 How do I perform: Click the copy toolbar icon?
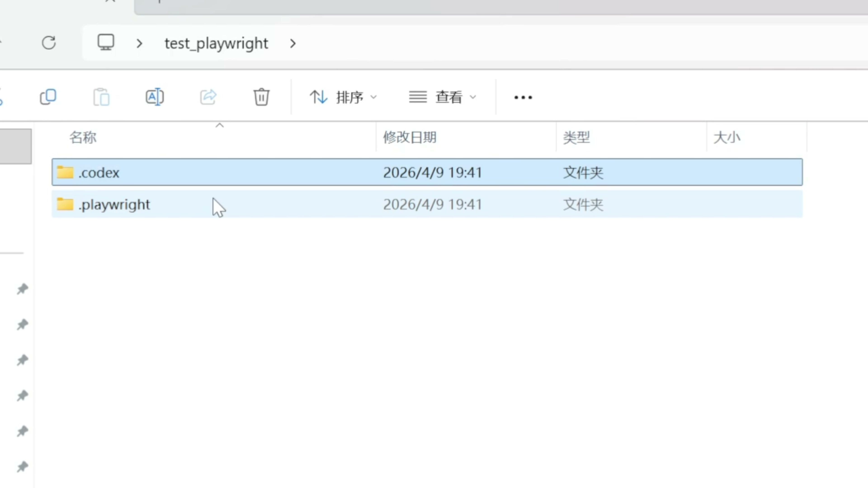pyautogui.click(x=48, y=97)
